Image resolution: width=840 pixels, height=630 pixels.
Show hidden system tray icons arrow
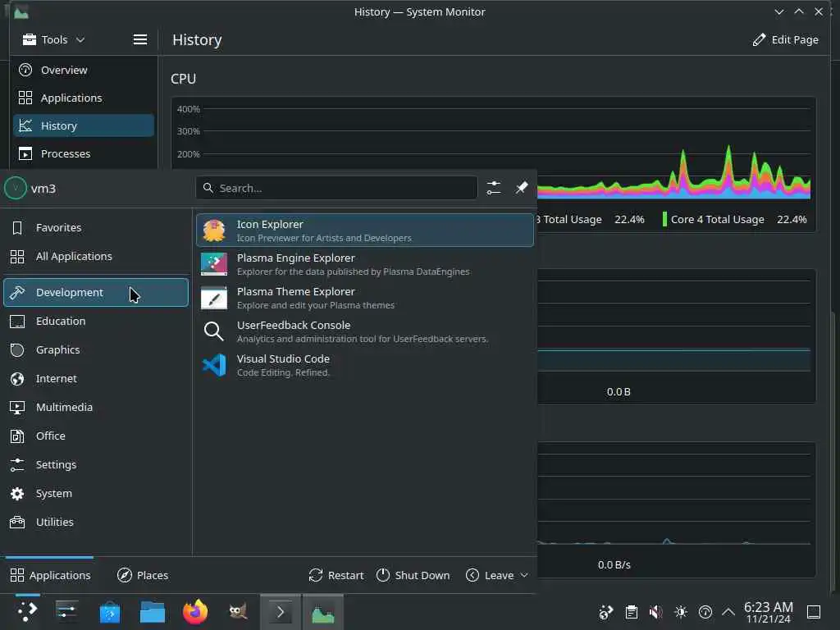(728, 612)
